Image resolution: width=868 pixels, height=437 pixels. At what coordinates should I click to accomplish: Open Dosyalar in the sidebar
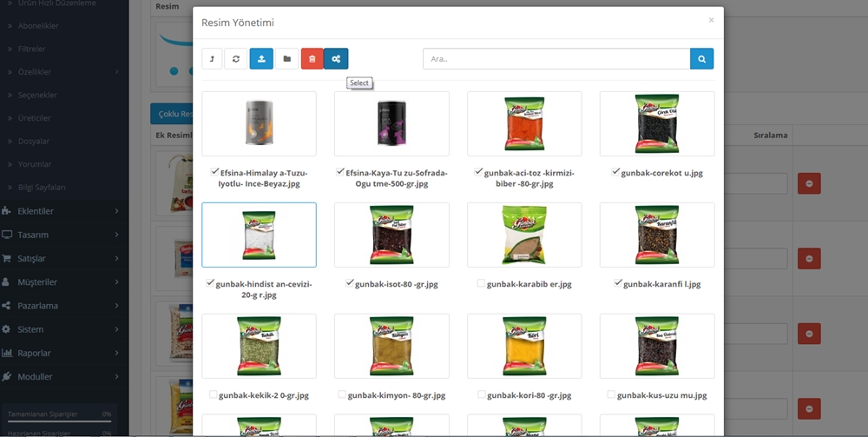33,142
